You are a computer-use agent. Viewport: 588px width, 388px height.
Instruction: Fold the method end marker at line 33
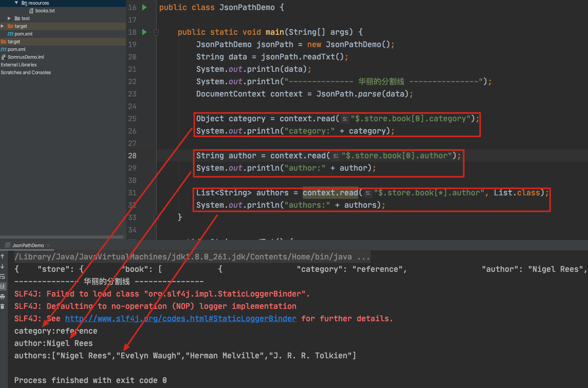click(x=156, y=217)
